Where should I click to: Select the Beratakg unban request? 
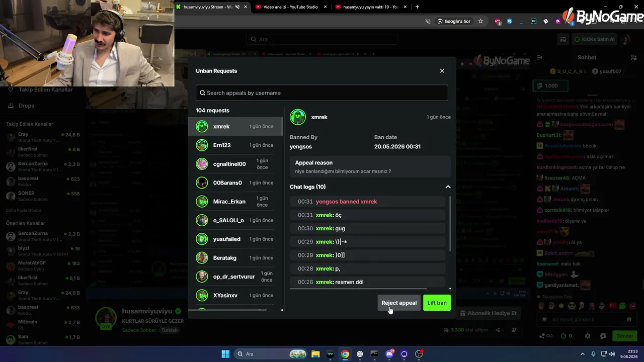click(x=235, y=258)
